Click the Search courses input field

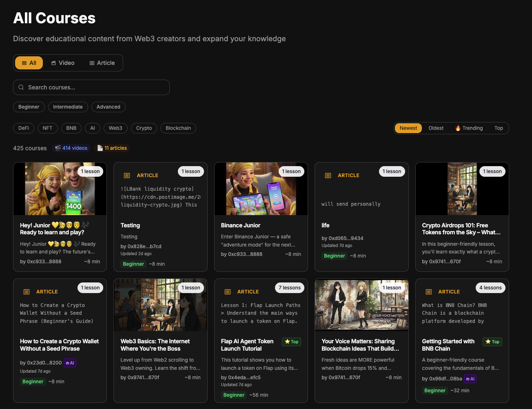pos(91,87)
